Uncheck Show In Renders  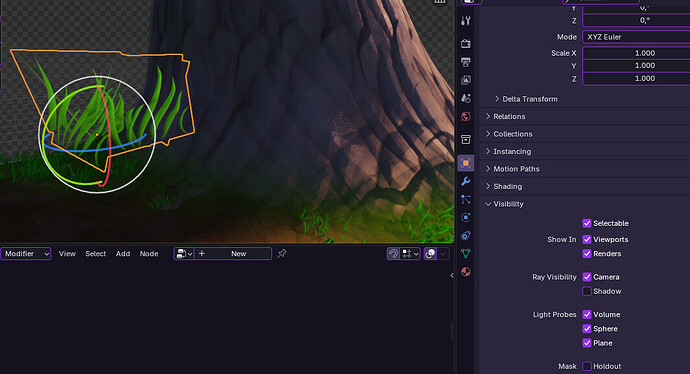tap(587, 253)
